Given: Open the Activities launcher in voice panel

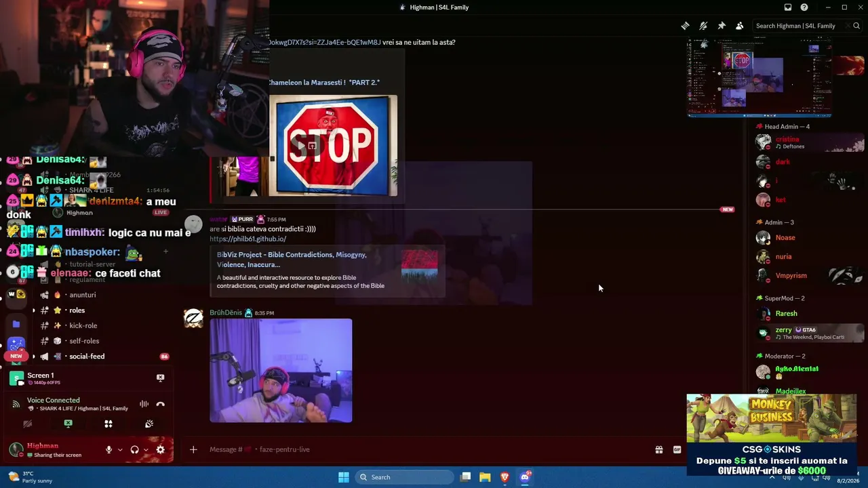Looking at the screenshot, I should pos(108,424).
